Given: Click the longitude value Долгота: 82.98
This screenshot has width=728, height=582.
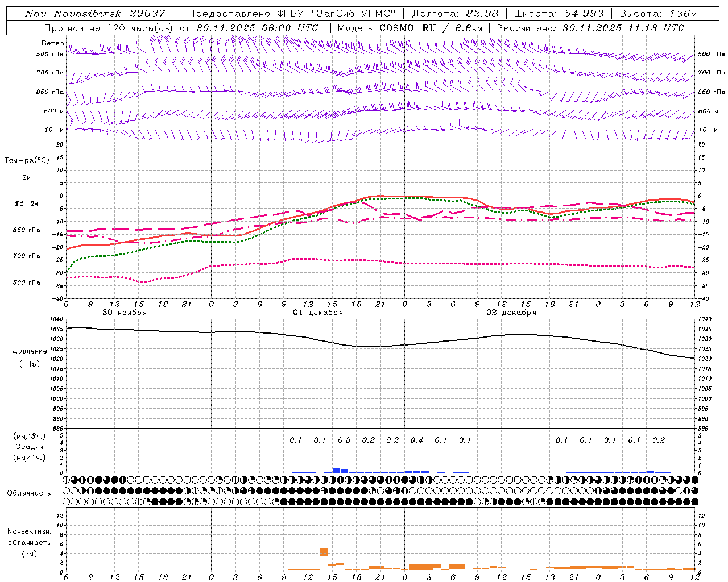Looking at the screenshot, I should tap(455, 14).
